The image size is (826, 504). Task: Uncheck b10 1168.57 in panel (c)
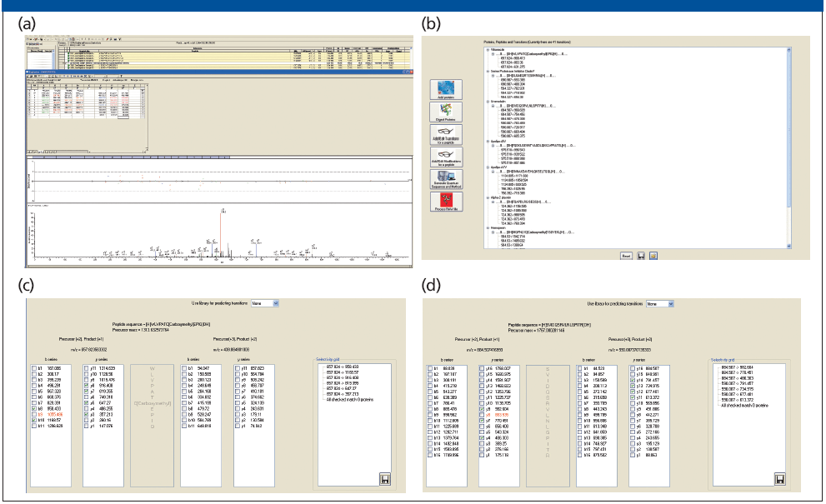(x=34, y=420)
